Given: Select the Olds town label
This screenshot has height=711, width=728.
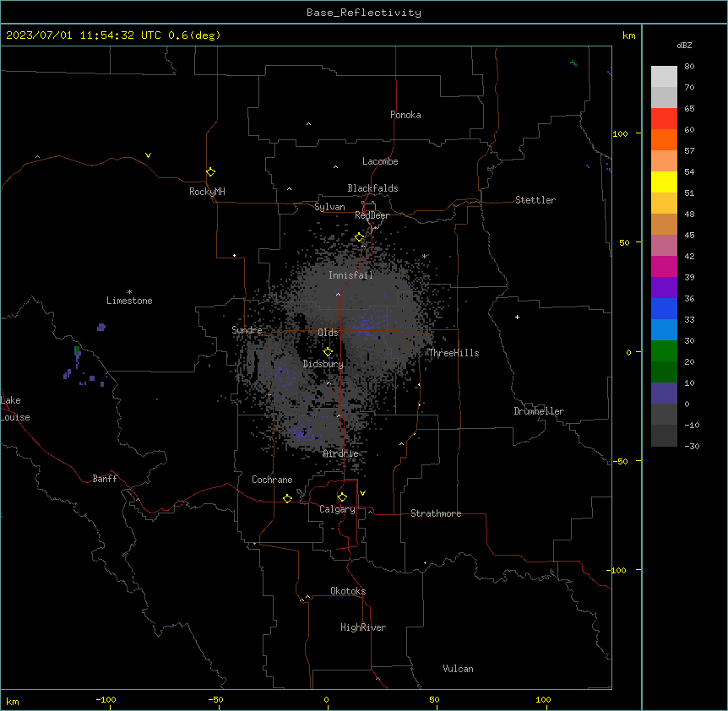Looking at the screenshot, I should coord(328,333).
